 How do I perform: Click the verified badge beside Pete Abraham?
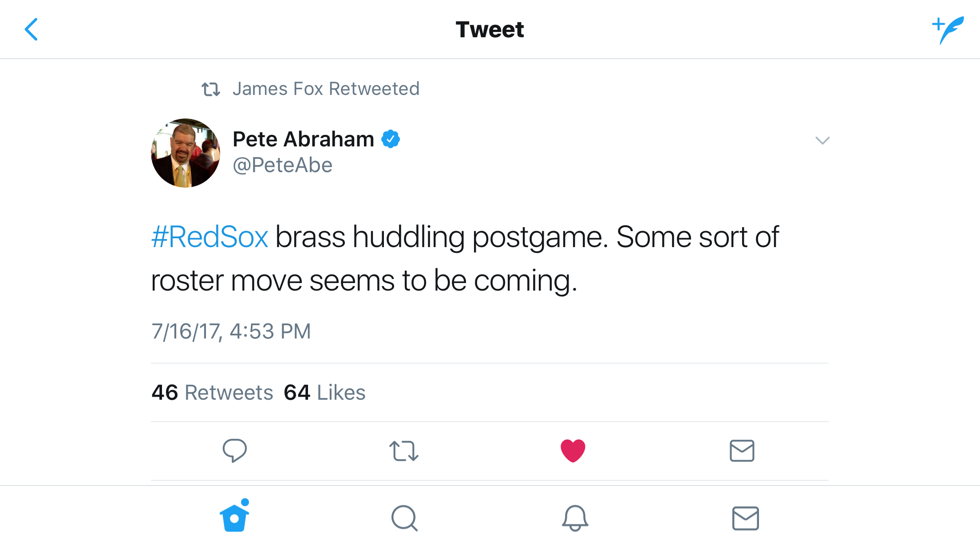click(x=391, y=139)
